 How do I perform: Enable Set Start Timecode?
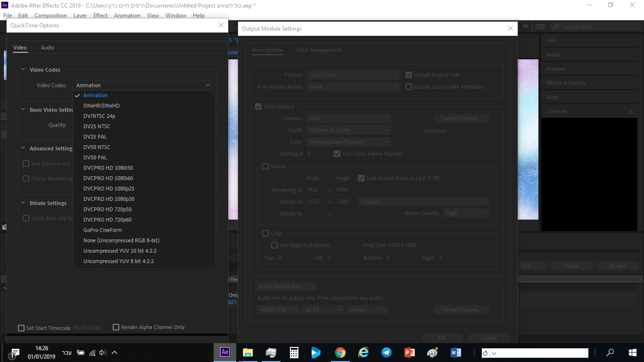click(21, 327)
